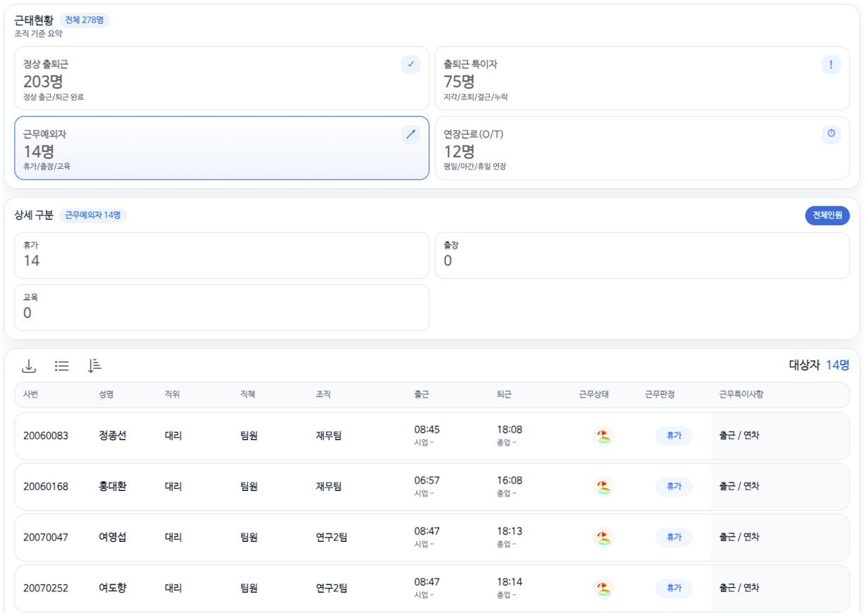Click exclamation icon on 출퇴근 특이자 card
Viewport: 865px width, 616px height.
point(831,64)
